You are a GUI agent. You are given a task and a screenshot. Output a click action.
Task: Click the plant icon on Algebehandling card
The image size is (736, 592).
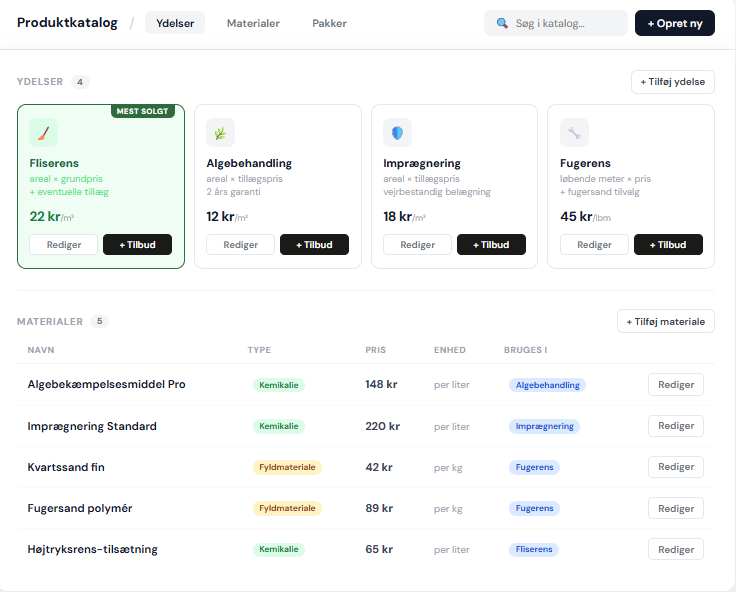(220, 132)
